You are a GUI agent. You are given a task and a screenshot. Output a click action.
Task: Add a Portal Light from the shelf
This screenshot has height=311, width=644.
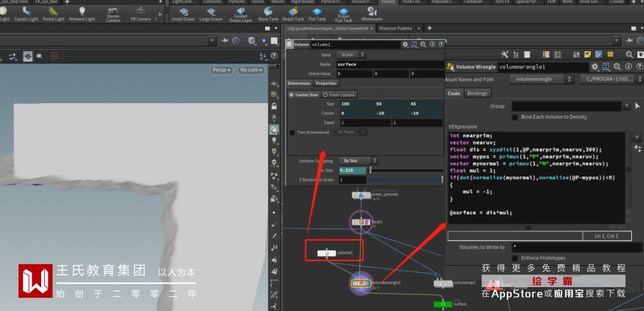point(54,14)
